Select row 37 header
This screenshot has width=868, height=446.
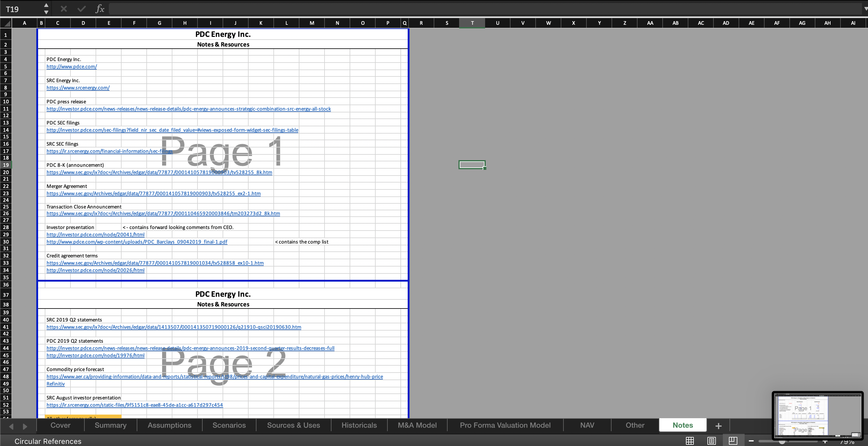(x=6, y=295)
